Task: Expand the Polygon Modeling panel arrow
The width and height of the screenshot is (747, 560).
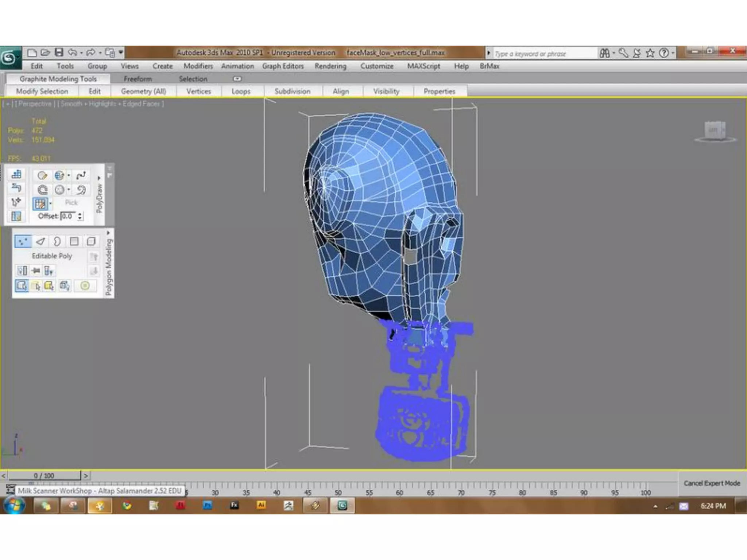Action: 108,233
